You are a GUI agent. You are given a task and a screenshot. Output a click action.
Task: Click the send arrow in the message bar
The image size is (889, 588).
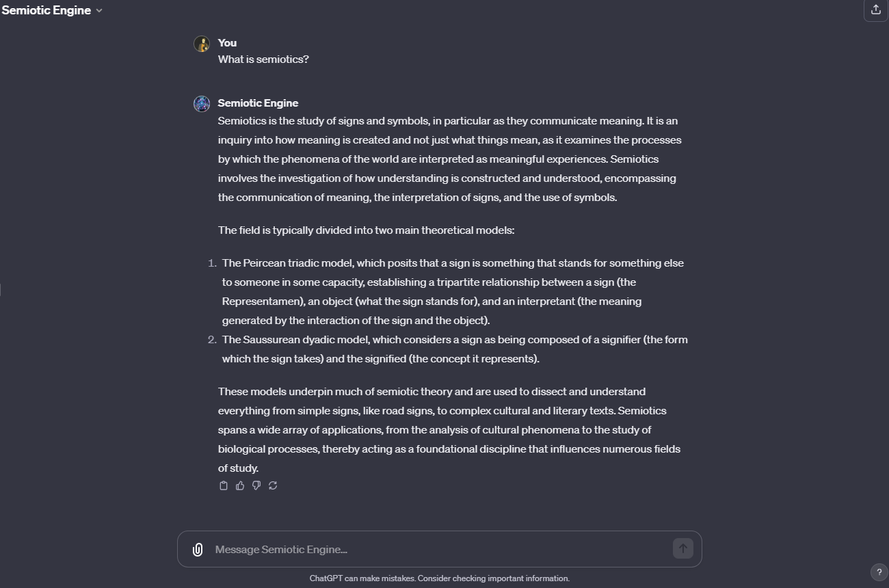(682, 548)
